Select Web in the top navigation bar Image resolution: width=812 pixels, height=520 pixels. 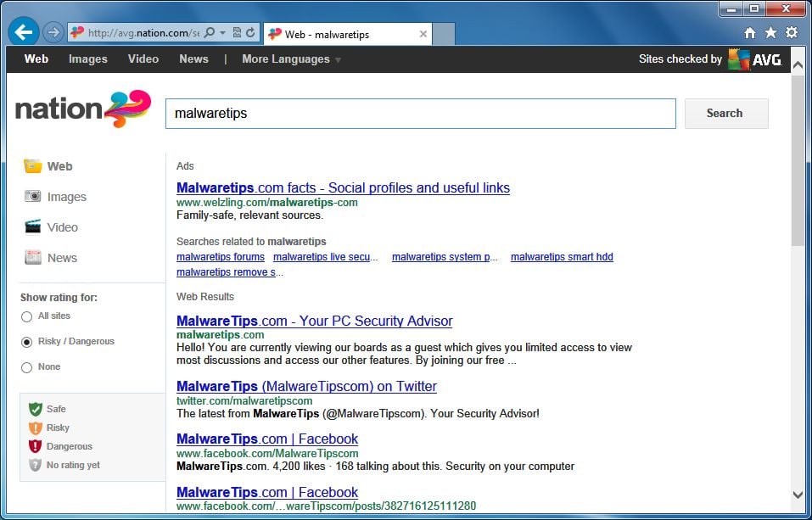point(36,59)
